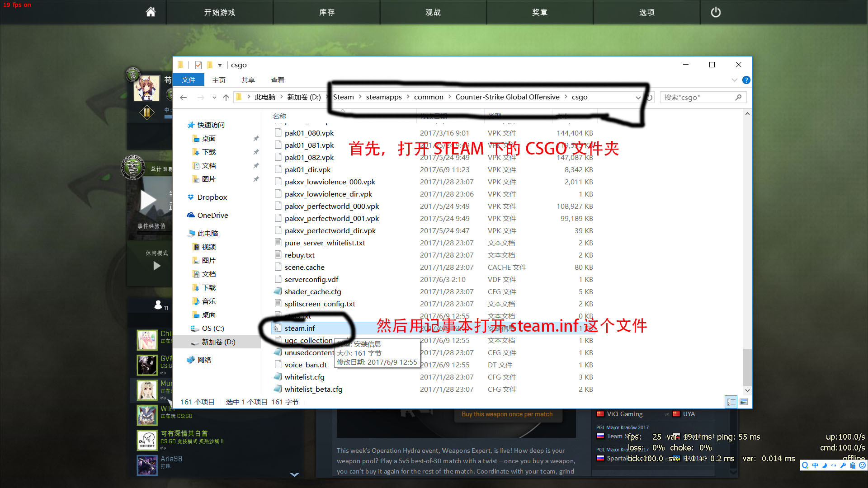The height and width of the screenshot is (488, 868).
Task: Open the 选项 menu tab
Action: point(647,12)
